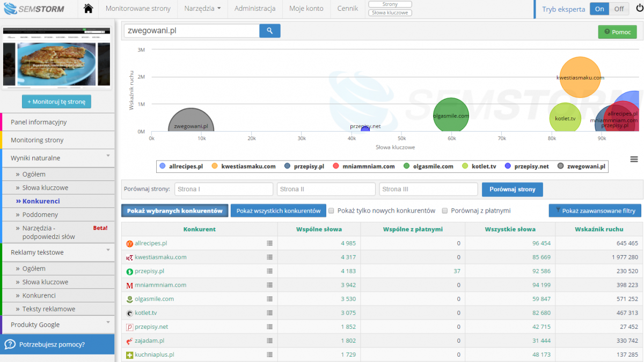Toggle olgasmile.com series in chart legend
Viewport: 644px width, 362px height.
pos(428,166)
